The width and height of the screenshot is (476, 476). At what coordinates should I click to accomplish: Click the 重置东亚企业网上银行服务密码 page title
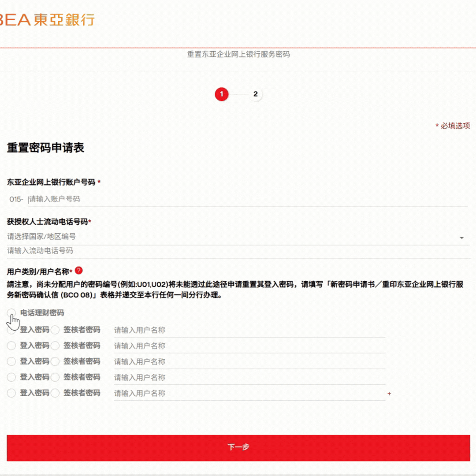[x=238, y=54]
